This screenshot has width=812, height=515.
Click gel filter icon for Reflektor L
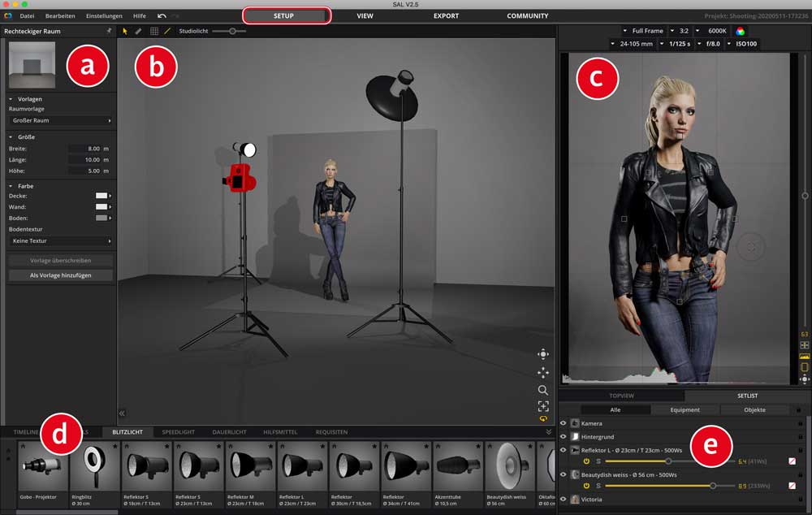click(x=793, y=461)
